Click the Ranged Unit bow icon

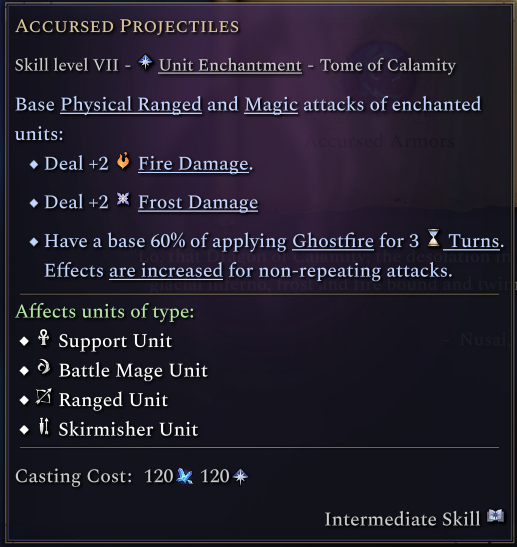click(x=44, y=397)
